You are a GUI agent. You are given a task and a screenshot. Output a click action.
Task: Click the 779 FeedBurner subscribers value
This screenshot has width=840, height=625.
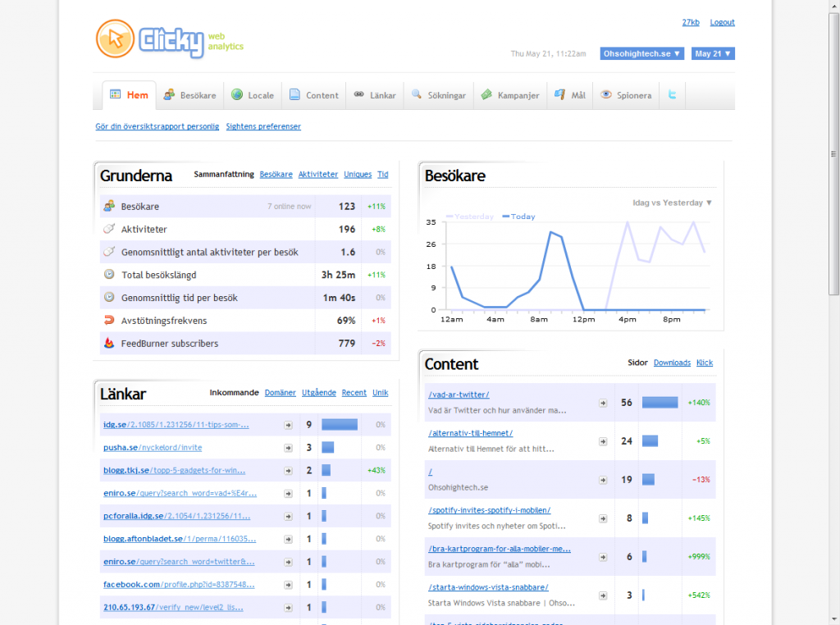347,344
